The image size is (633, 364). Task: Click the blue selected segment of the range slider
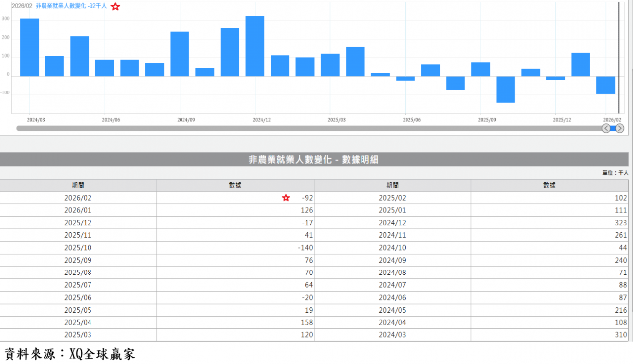click(613, 128)
